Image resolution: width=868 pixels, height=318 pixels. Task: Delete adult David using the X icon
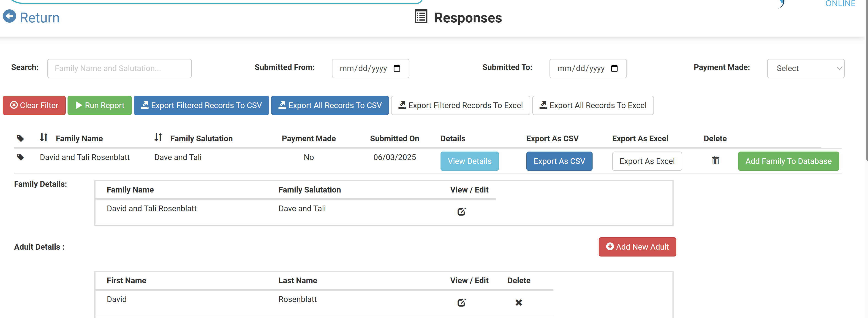point(519,303)
